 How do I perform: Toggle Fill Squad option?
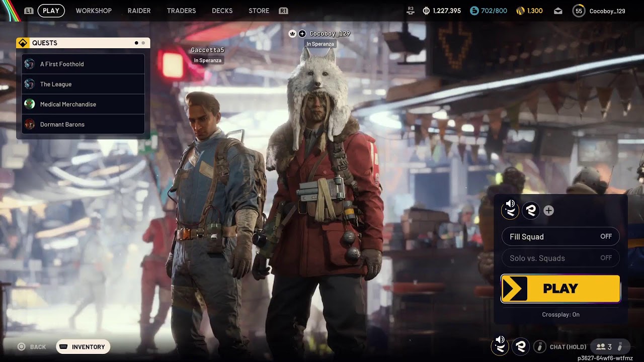coord(560,236)
